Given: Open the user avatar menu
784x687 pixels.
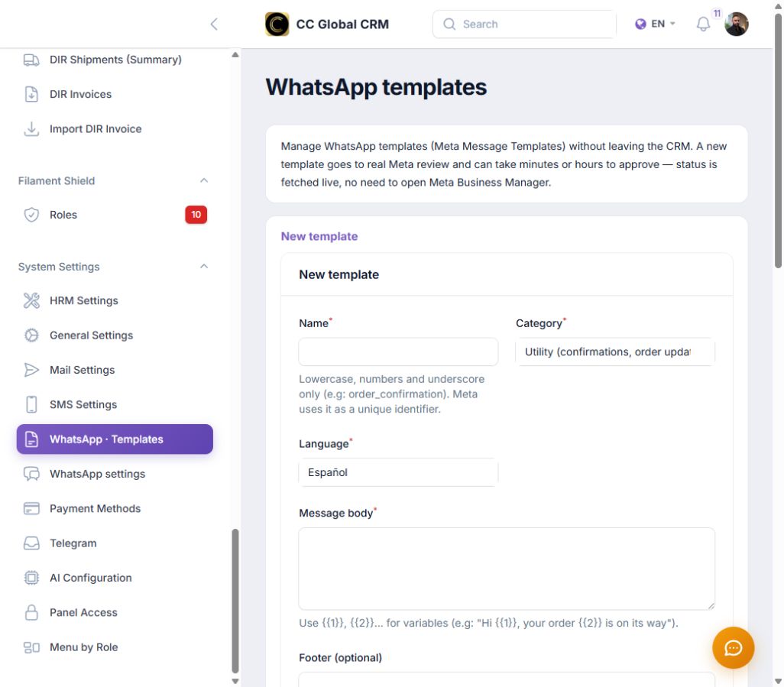Looking at the screenshot, I should [x=736, y=24].
